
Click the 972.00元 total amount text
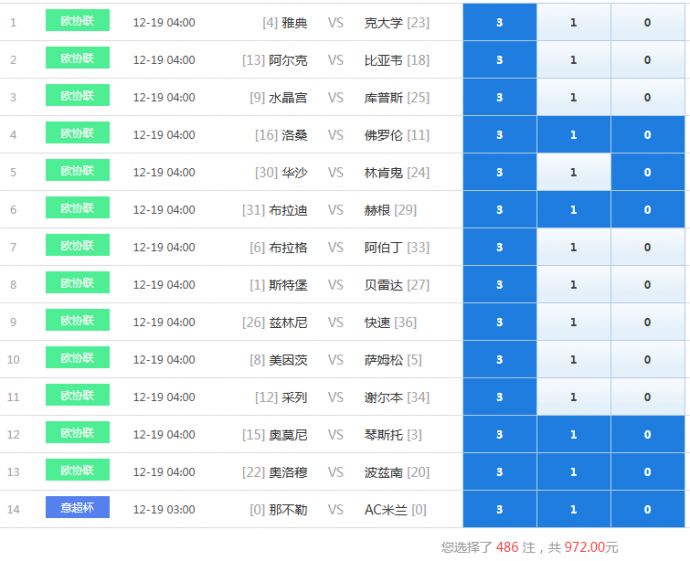pos(591,548)
